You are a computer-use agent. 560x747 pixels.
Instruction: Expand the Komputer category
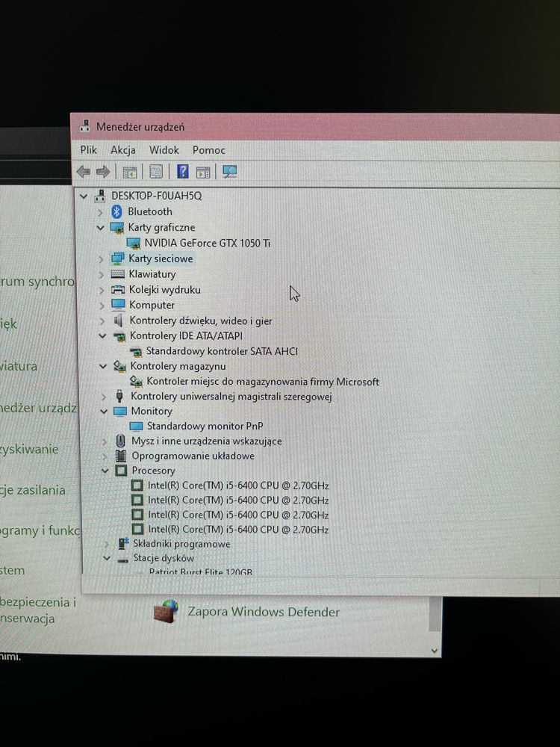pos(102,306)
